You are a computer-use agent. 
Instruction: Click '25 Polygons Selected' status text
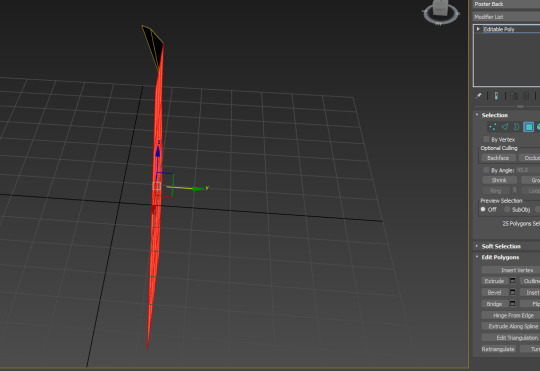coord(521,224)
